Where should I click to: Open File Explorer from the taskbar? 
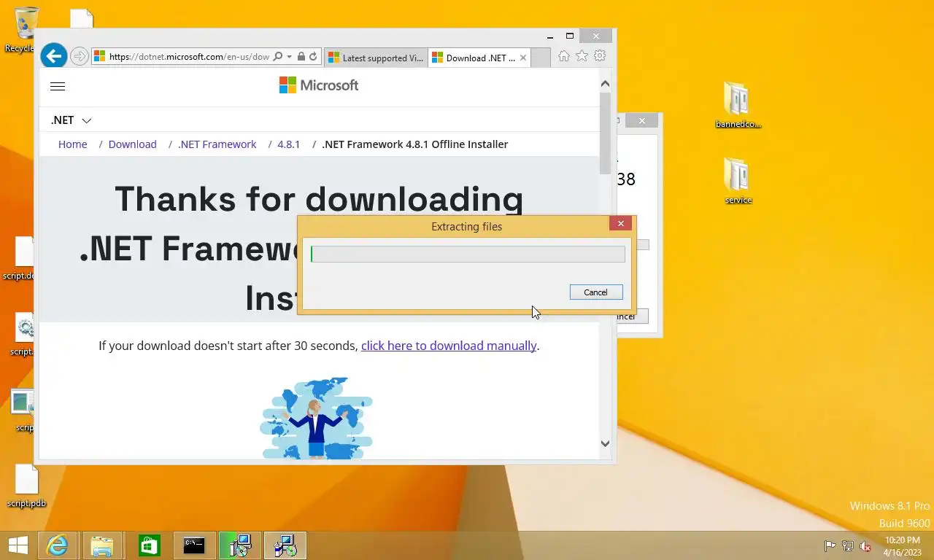(101, 545)
